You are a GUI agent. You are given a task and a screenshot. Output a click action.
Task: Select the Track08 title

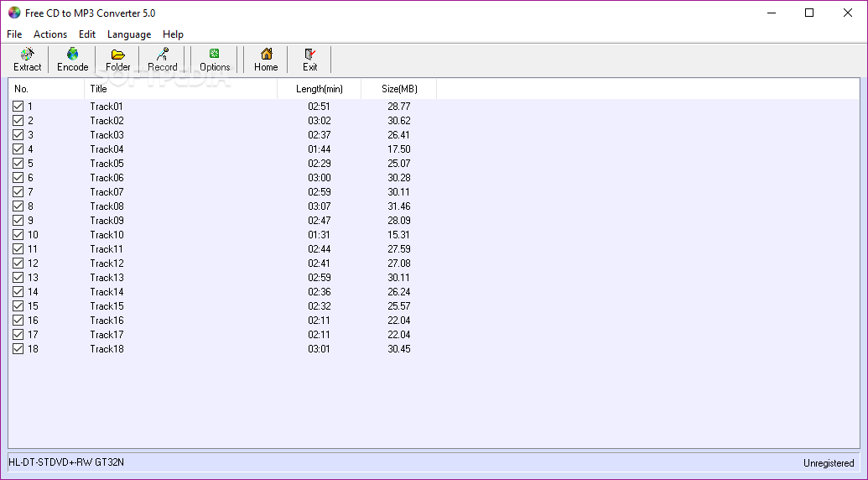(x=107, y=206)
